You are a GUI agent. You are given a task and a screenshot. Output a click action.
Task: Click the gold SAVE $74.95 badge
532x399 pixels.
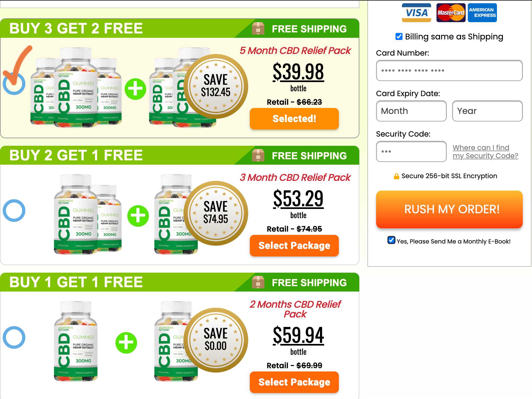tap(216, 213)
